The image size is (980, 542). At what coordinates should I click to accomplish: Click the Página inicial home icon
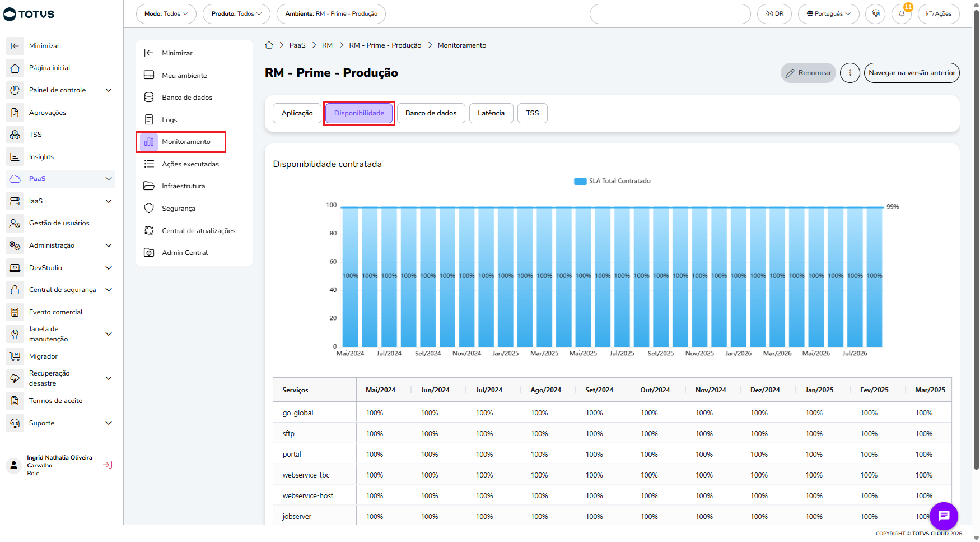(x=15, y=68)
